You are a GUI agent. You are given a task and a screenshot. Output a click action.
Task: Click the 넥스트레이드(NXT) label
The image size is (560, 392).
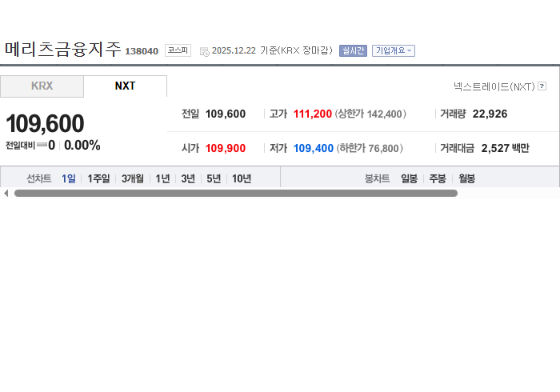[x=494, y=86]
